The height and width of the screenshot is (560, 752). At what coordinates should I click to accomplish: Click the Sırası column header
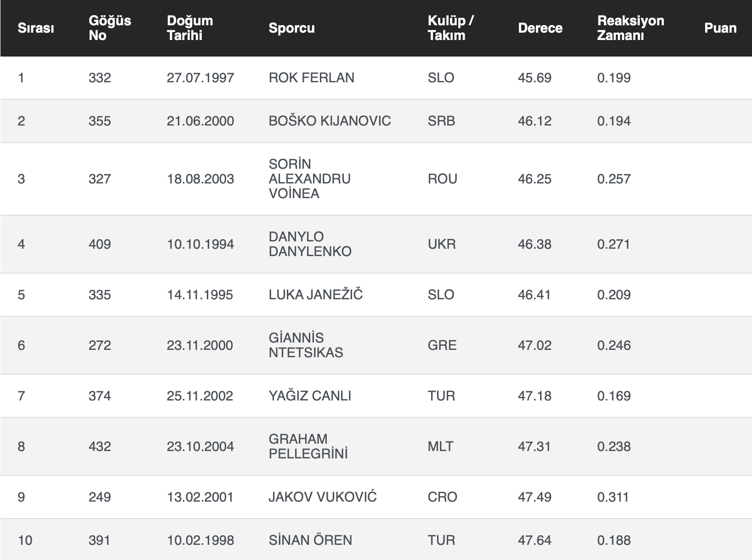pyautogui.click(x=36, y=28)
